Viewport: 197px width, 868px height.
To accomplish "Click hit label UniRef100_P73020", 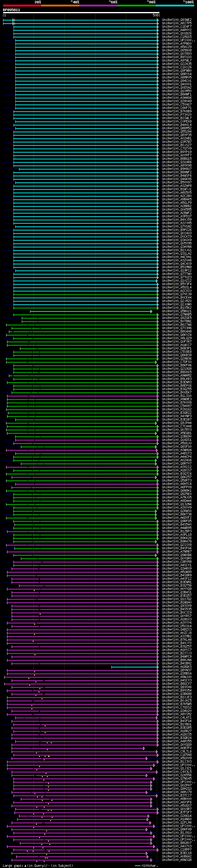I will click(177, 115).
